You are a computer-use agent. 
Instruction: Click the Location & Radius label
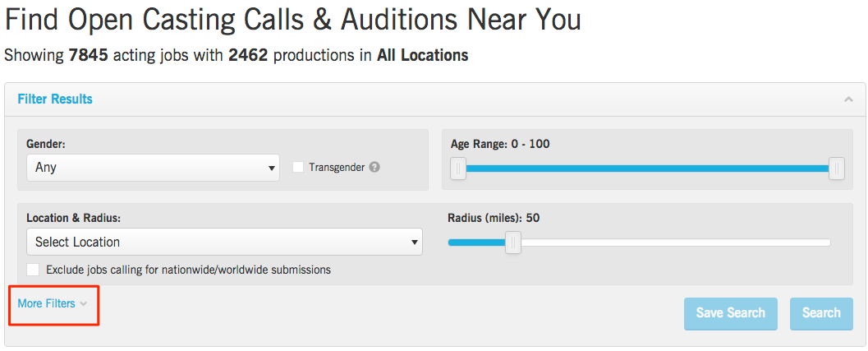[74, 219]
